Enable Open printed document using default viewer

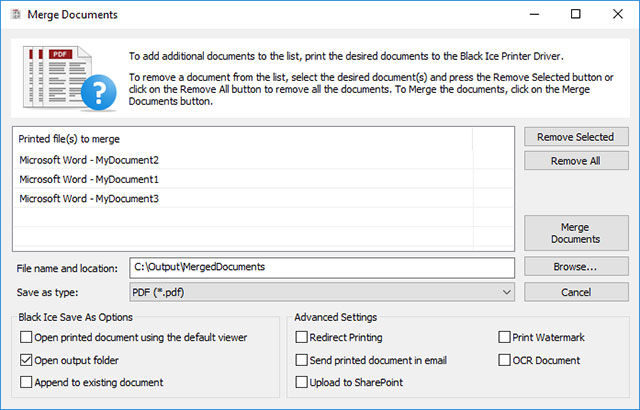pyautogui.click(x=26, y=337)
